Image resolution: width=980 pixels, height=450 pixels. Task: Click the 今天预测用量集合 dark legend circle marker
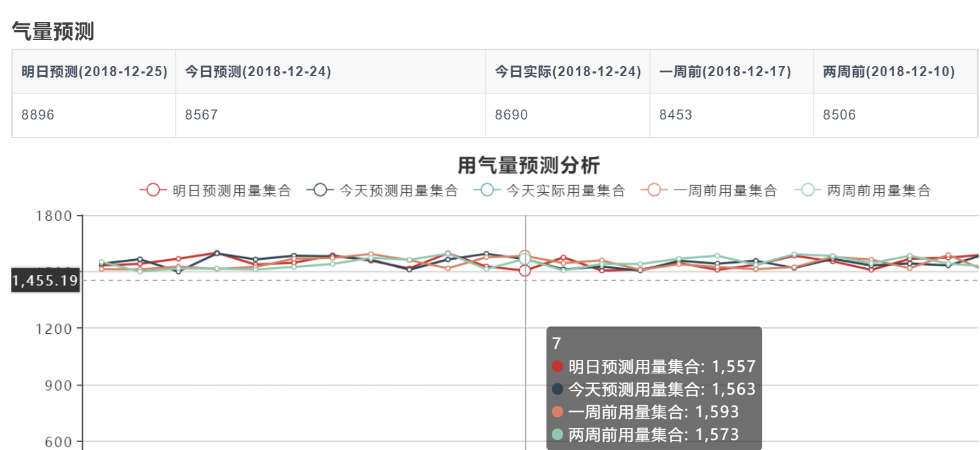[320, 190]
